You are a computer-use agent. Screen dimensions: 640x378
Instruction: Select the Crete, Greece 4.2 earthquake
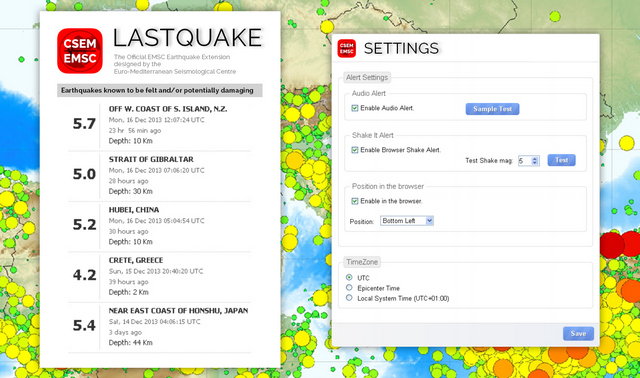[x=159, y=276]
